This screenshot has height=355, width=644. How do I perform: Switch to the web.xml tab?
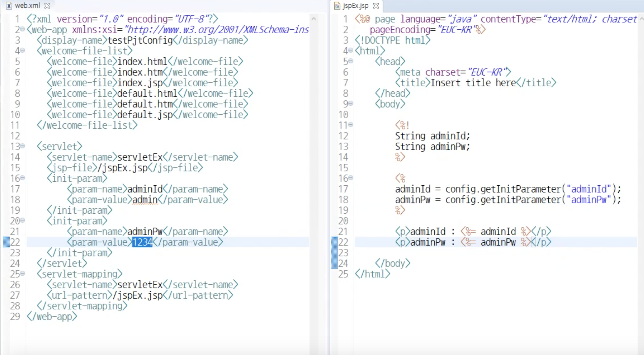[28, 5]
